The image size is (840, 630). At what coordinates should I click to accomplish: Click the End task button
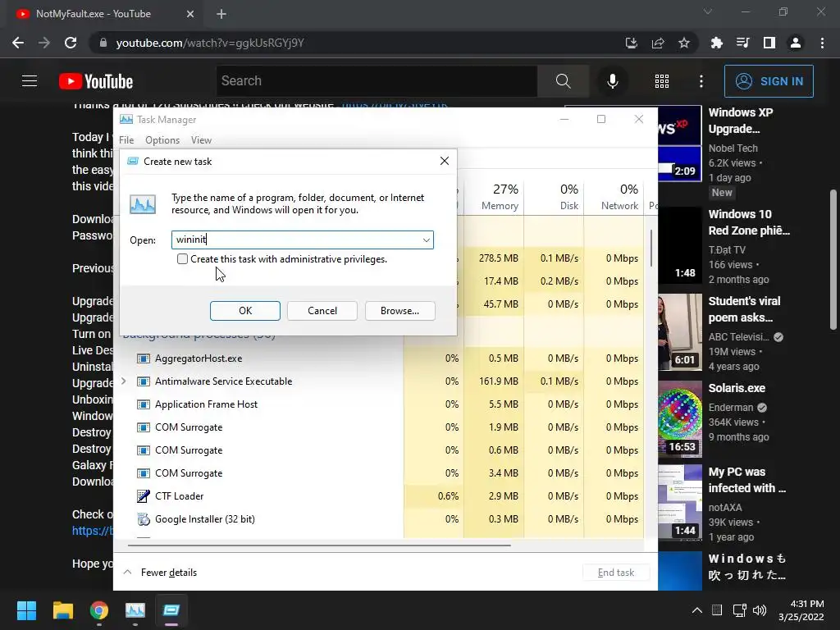click(616, 573)
